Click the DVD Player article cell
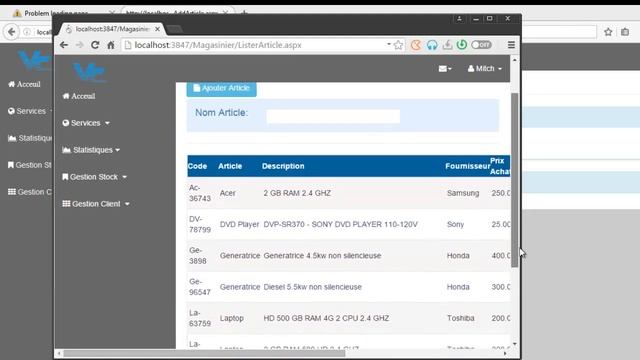Viewport: 640px width, 360px height. [240, 224]
